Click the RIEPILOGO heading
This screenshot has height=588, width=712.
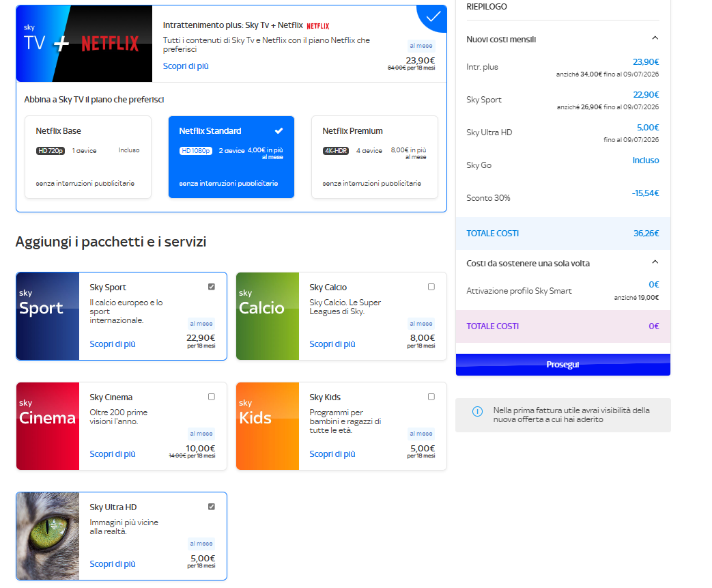(487, 7)
